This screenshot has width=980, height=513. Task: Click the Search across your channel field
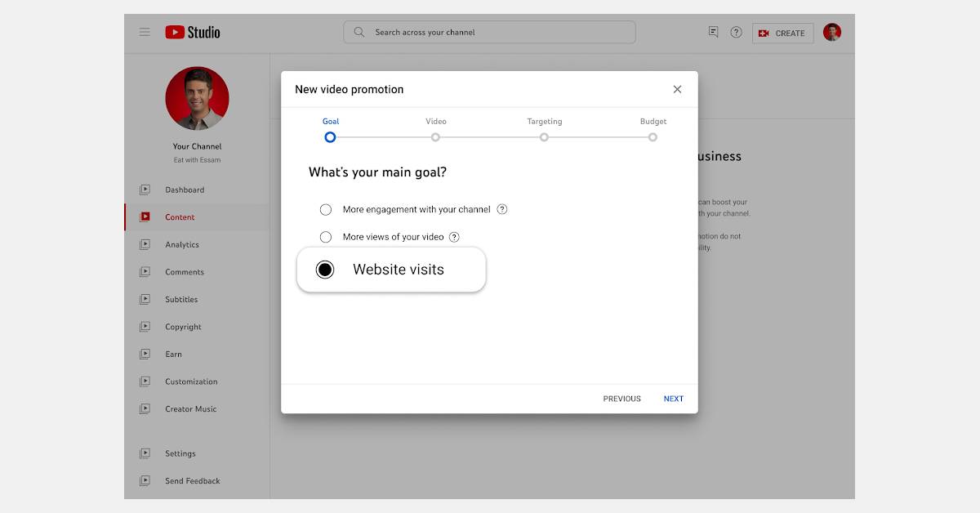click(489, 32)
